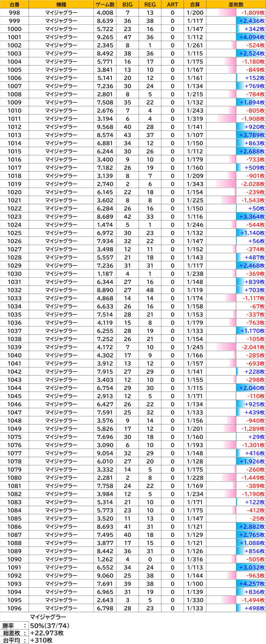Select machine number 1001 cell
Screen dimensions: 266x644
[x=14, y=37]
